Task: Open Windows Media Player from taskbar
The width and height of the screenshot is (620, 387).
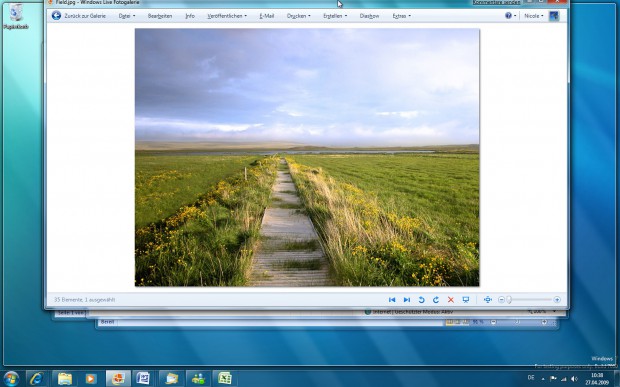Action: click(x=91, y=379)
